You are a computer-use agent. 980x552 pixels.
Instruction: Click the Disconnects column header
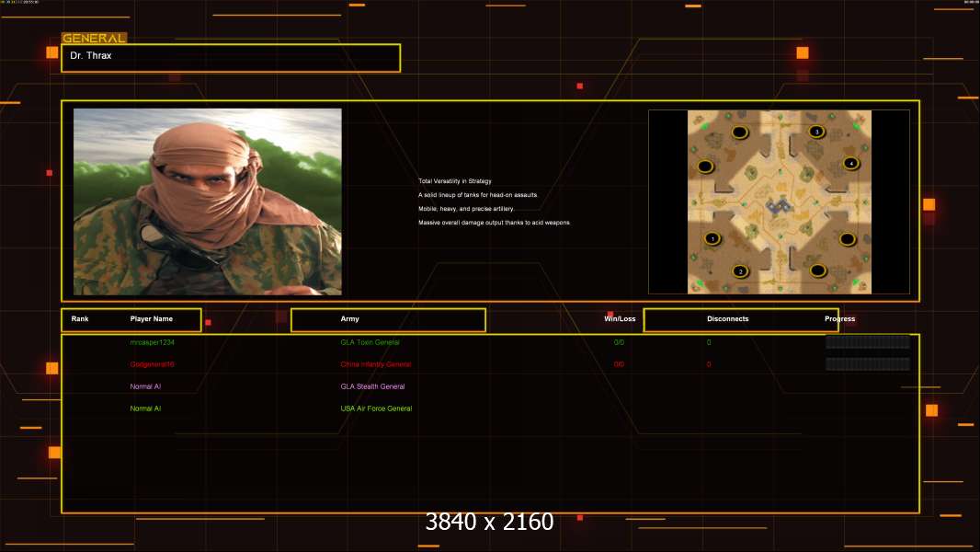click(727, 319)
